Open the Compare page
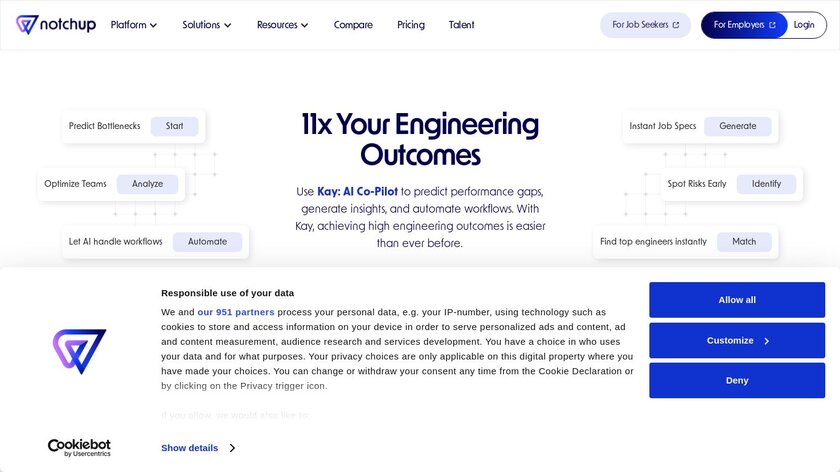Image resolution: width=840 pixels, height=472 pixels. click(353, 25)
